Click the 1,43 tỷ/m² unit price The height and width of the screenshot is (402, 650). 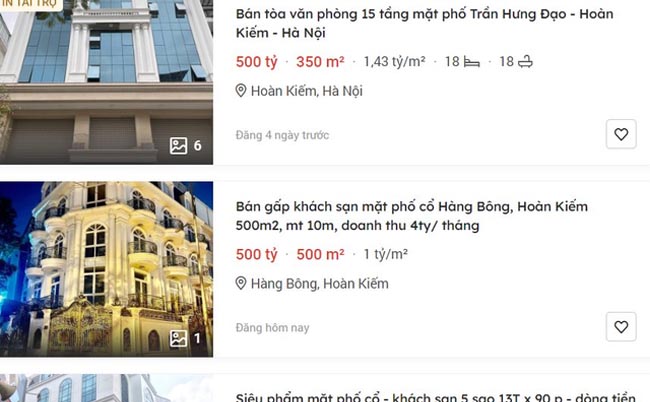click(x=395, y=62)
